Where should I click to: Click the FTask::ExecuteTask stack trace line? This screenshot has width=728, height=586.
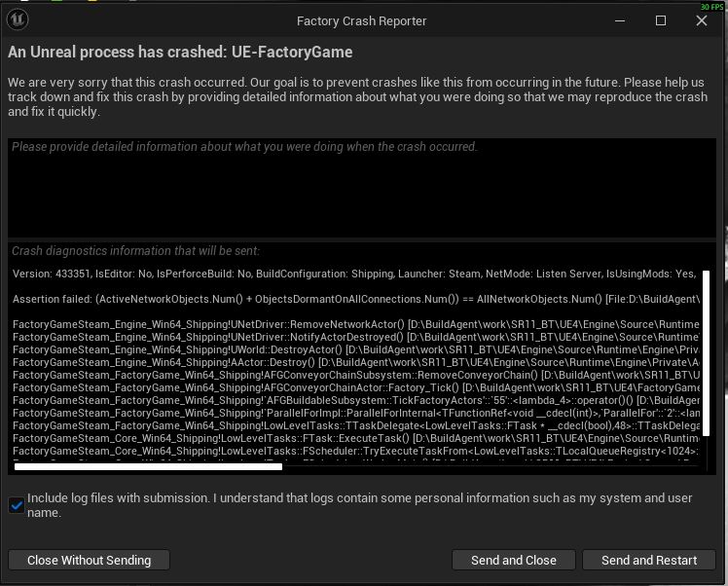(x=355, y=438)
